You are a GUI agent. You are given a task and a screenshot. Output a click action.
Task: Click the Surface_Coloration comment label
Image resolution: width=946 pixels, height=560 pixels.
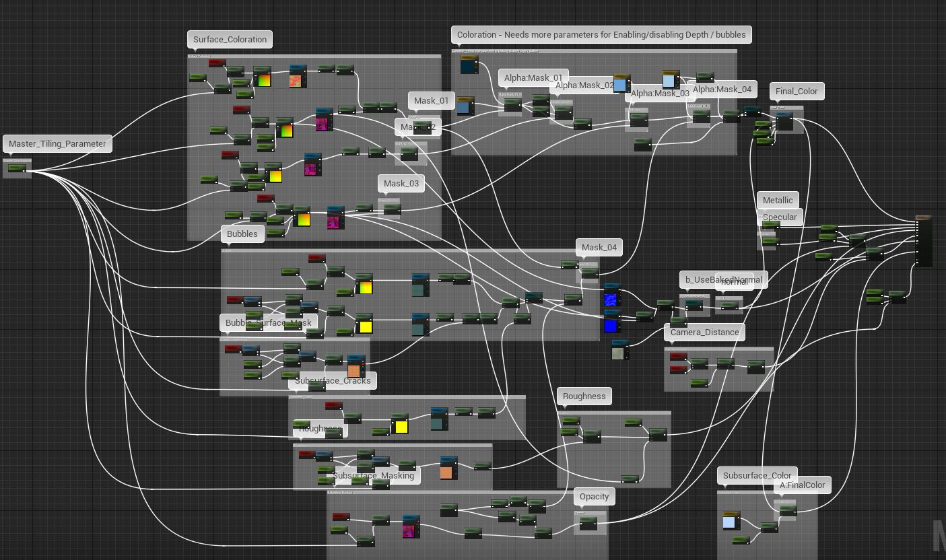[x=230, y=39]
